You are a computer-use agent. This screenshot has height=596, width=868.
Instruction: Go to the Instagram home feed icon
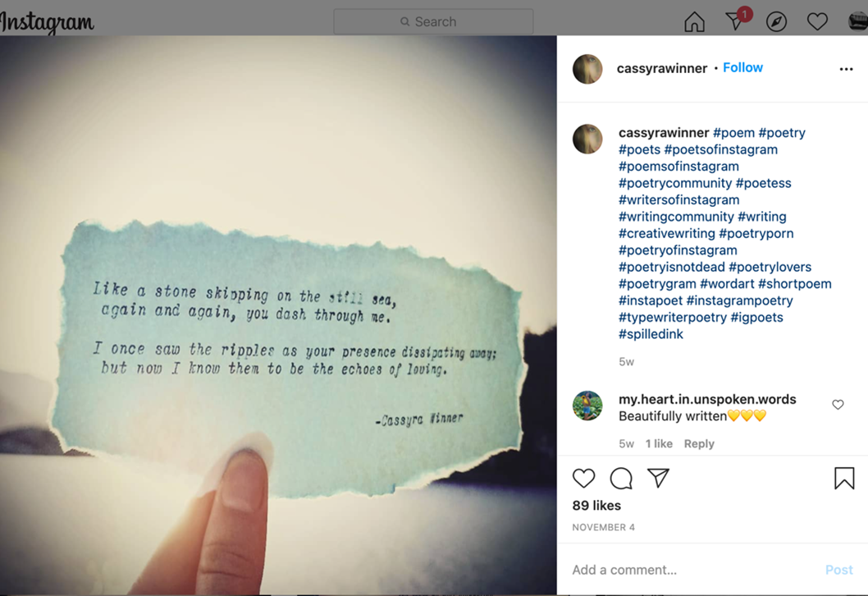click(694, 22)
